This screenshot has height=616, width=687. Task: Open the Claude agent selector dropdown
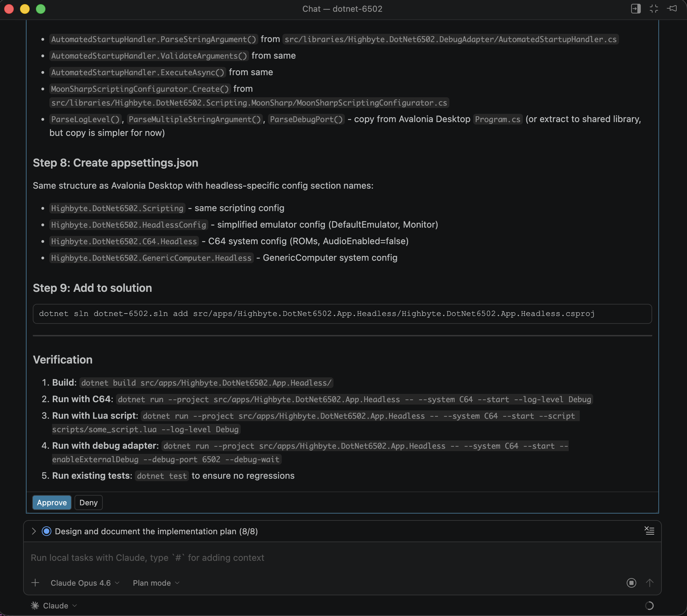coord(59,606)
